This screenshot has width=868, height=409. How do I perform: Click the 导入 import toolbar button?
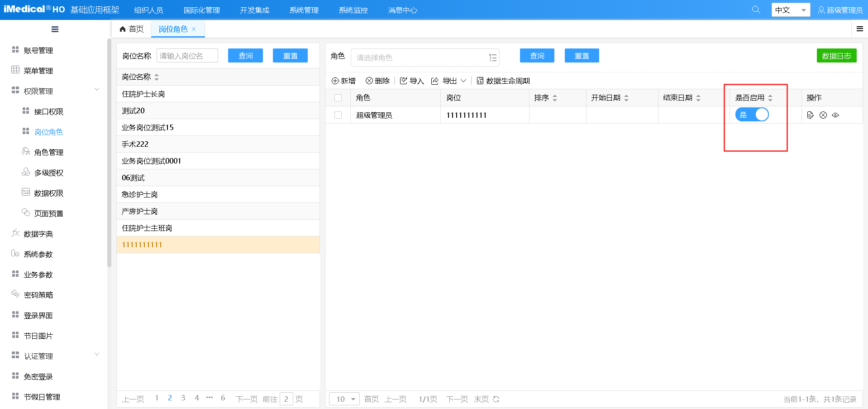click(412, 81)
